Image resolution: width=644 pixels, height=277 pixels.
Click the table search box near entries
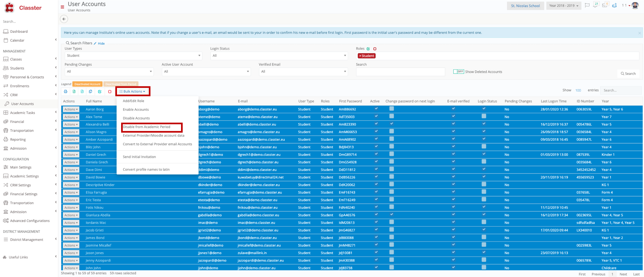point(621,91)
